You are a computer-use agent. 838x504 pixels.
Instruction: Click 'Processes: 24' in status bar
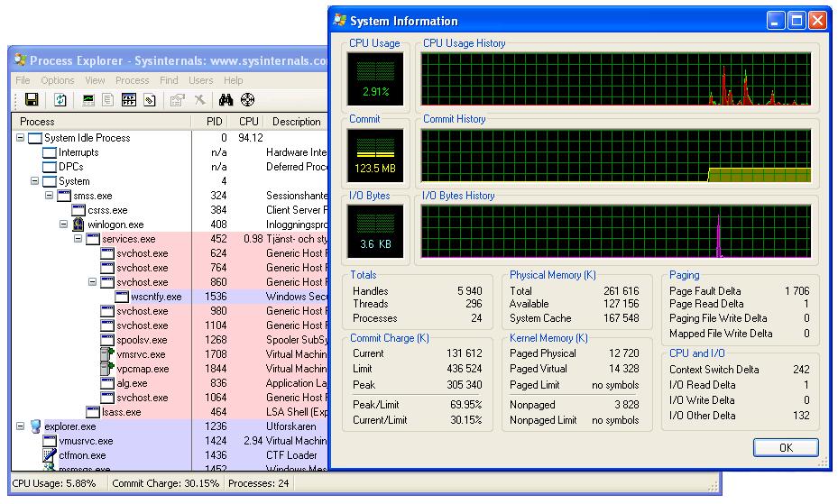(x=259, y=483)
